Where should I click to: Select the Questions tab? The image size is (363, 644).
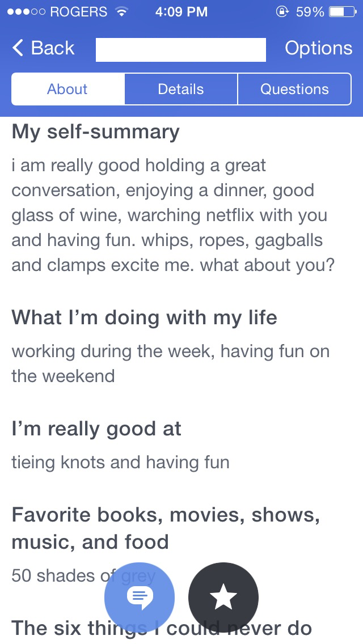click(294, 89)
